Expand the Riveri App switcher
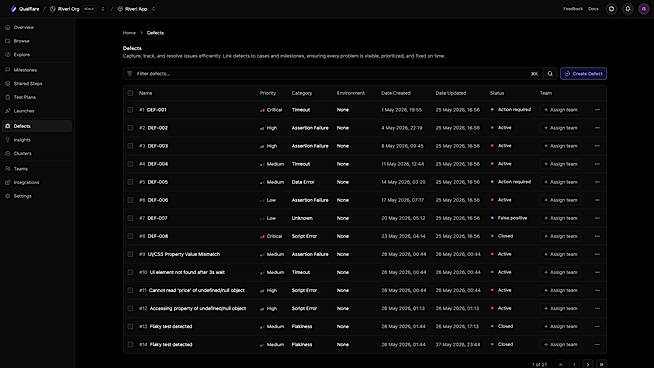 [153, 9]
